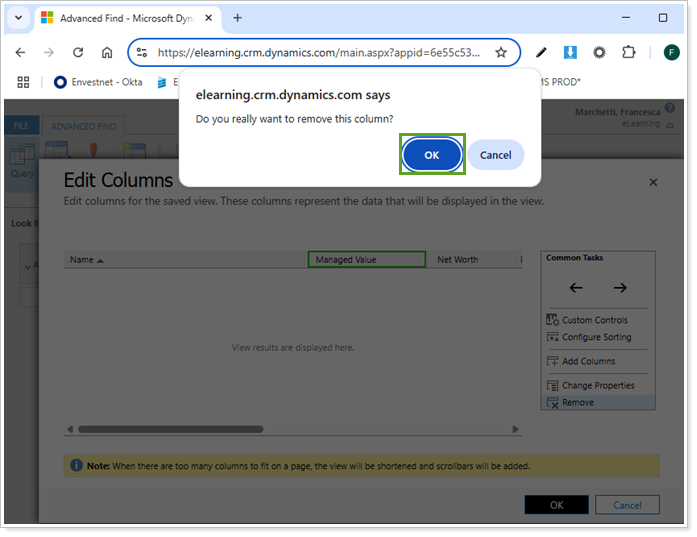Select the Managed Value column header
Viewport: 697px width, 537px height.
[366, 260]
